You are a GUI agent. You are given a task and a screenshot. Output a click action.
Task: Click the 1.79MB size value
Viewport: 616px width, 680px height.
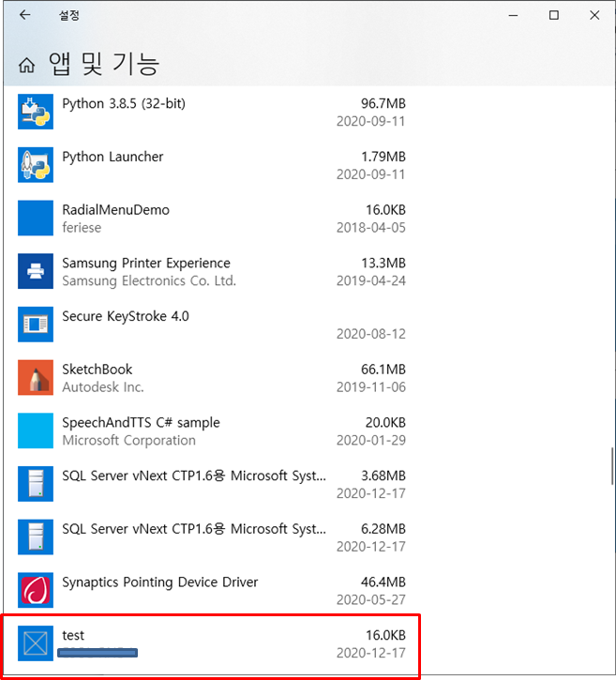coord(383,157)
